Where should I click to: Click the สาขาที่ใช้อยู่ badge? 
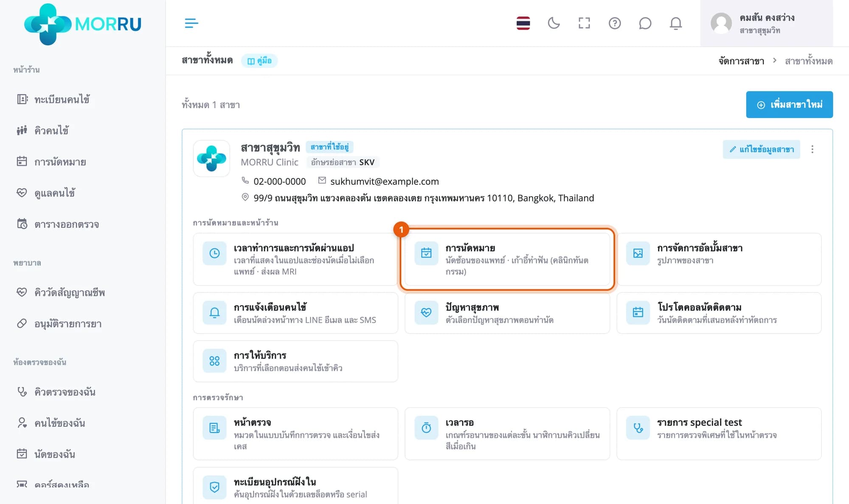[329, 147]
